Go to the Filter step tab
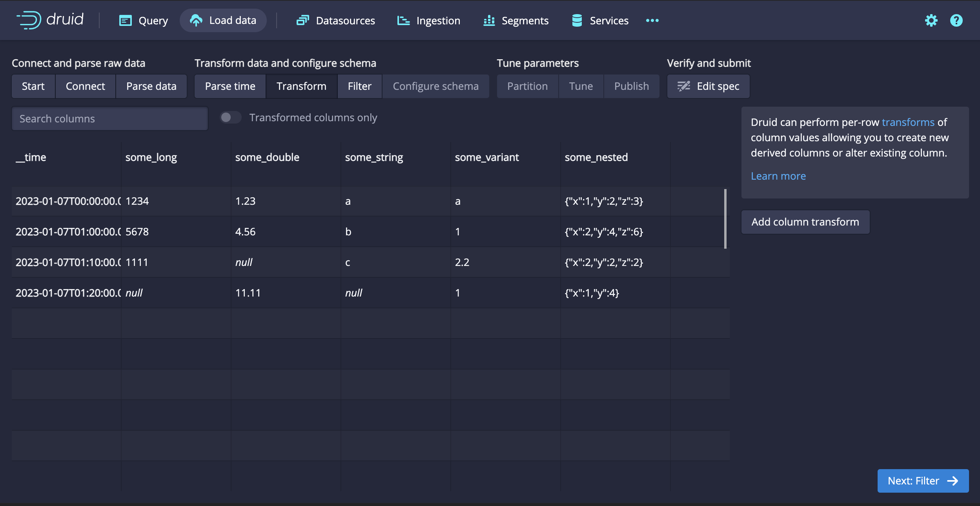The image size is (980, 506). pyautogui.click(x=359, y=86)
